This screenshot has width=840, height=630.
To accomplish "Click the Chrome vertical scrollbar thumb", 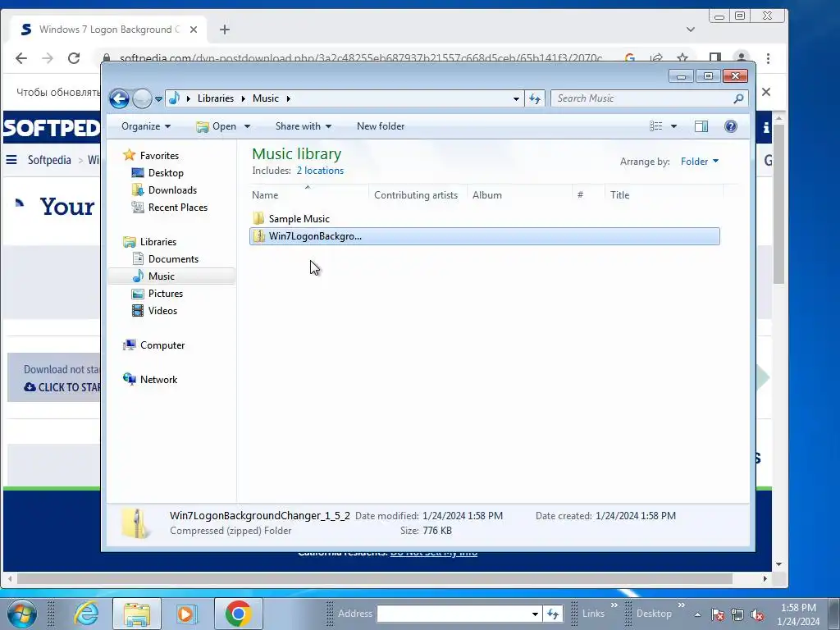I will point(779,203).
